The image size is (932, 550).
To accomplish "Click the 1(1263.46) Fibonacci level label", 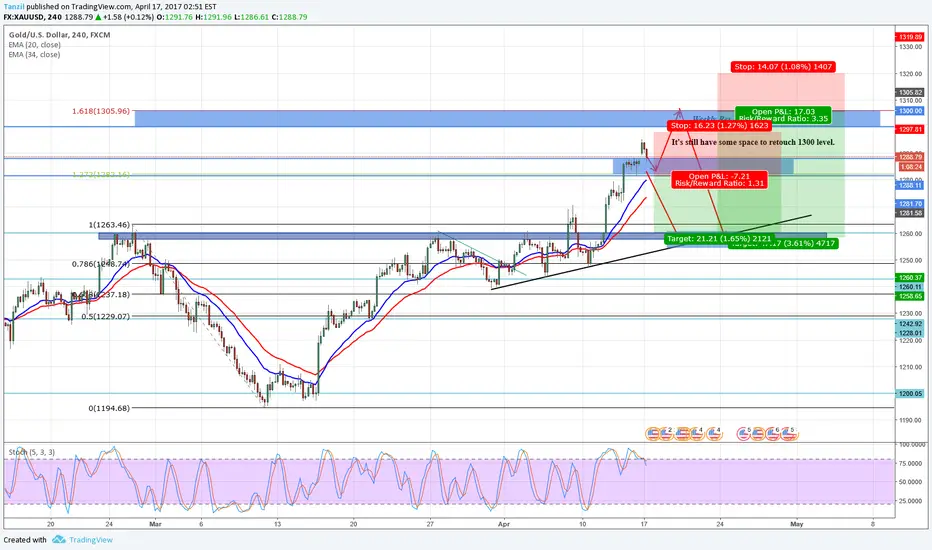I will [x=109, y=225].
